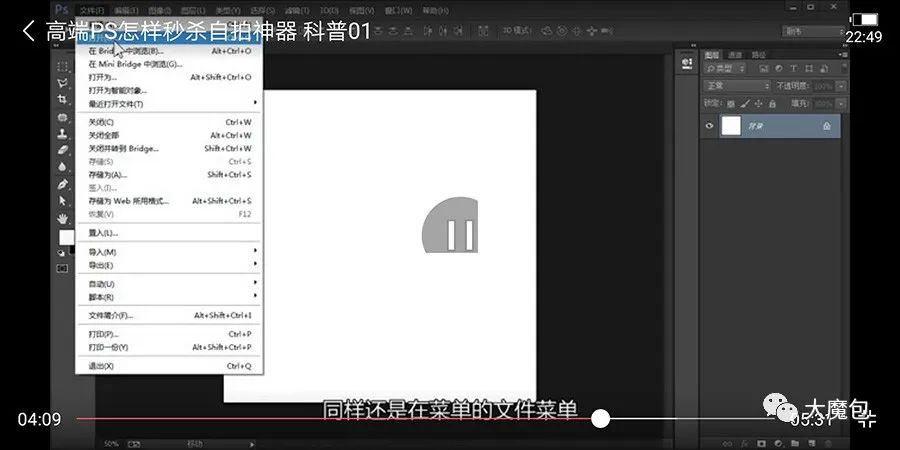
Task: Choose 存储为(A)... menu entry
Action: 170,174
